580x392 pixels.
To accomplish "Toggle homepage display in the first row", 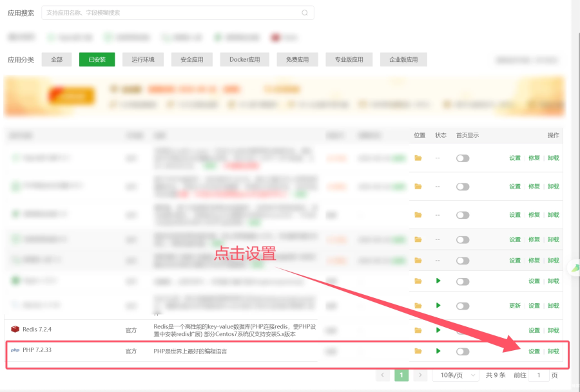I will [x=463, y=158].
